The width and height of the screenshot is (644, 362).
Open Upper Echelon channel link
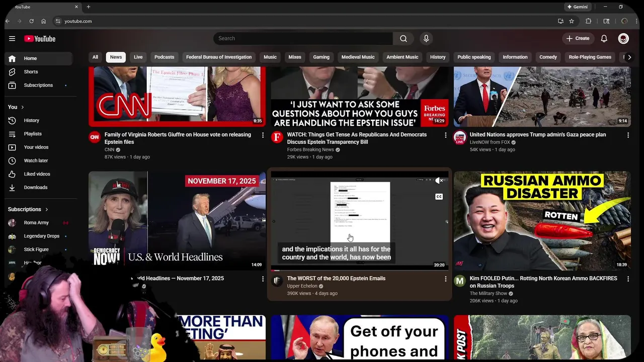coord(302,286)
